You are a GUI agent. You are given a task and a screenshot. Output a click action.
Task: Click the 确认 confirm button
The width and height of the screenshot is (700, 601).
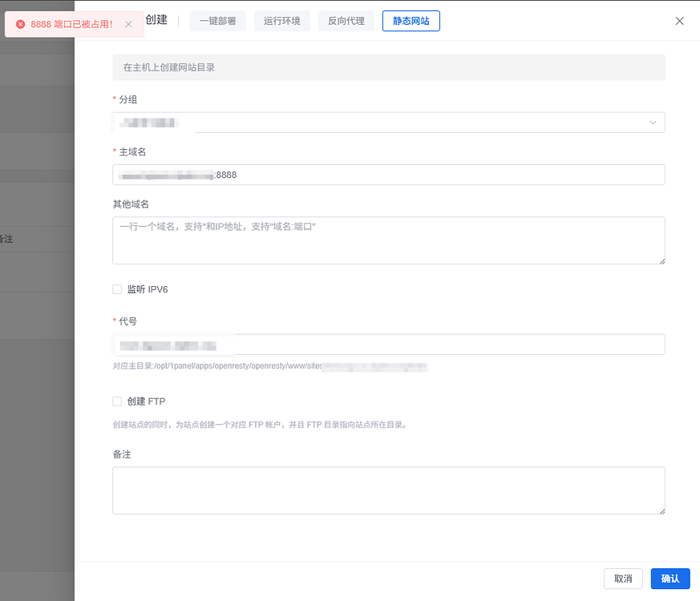(x=670, y=579)
